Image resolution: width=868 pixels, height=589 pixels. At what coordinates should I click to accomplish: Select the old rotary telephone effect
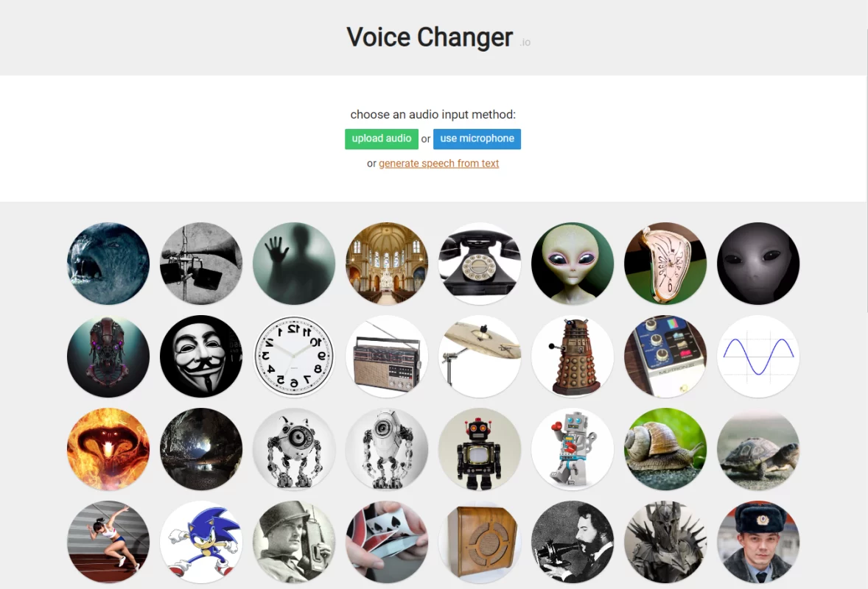click(x=480, y=264)
